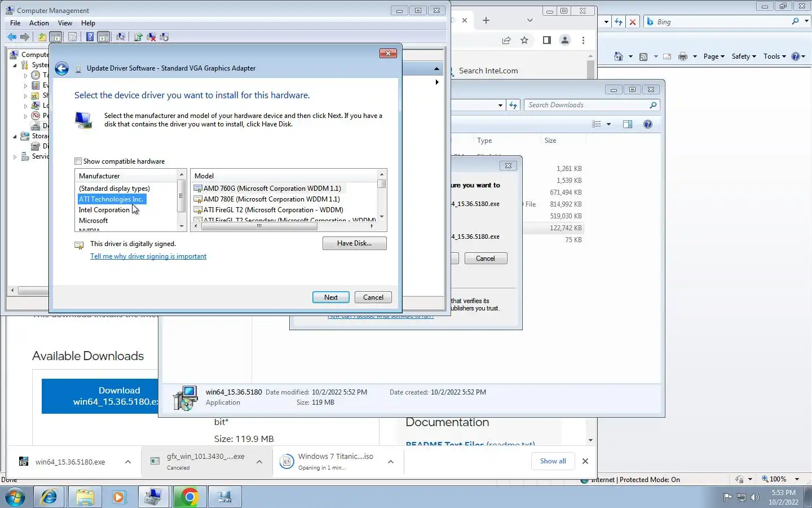
Task: Select (Standard display types) manufacturer
Action: tap(114, 189)
